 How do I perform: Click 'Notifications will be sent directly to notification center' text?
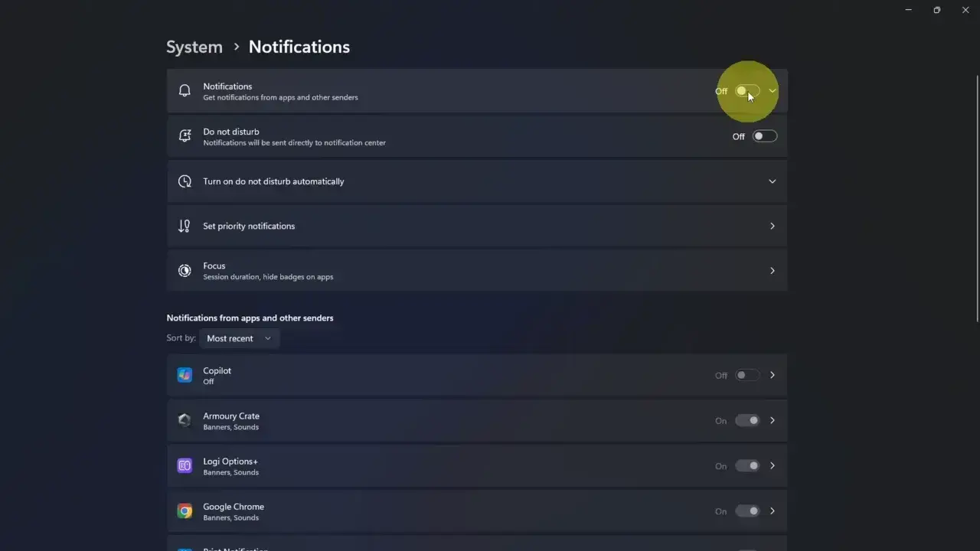click(x=294, y=142)
